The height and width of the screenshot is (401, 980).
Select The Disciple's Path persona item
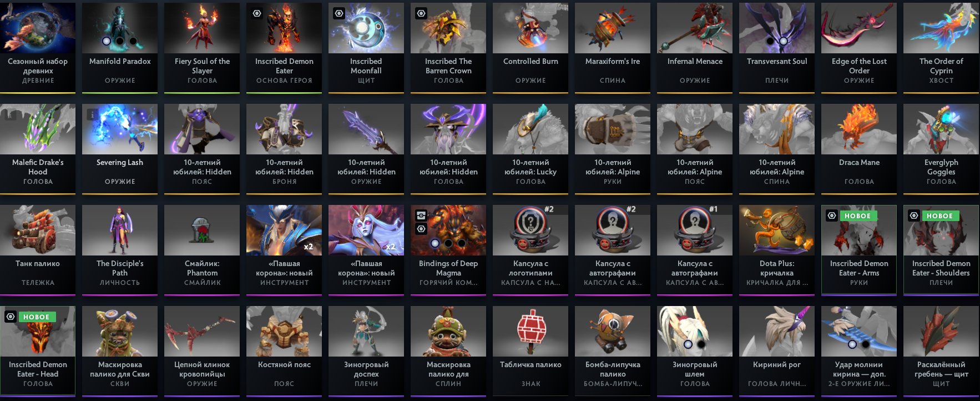[120, 250]
